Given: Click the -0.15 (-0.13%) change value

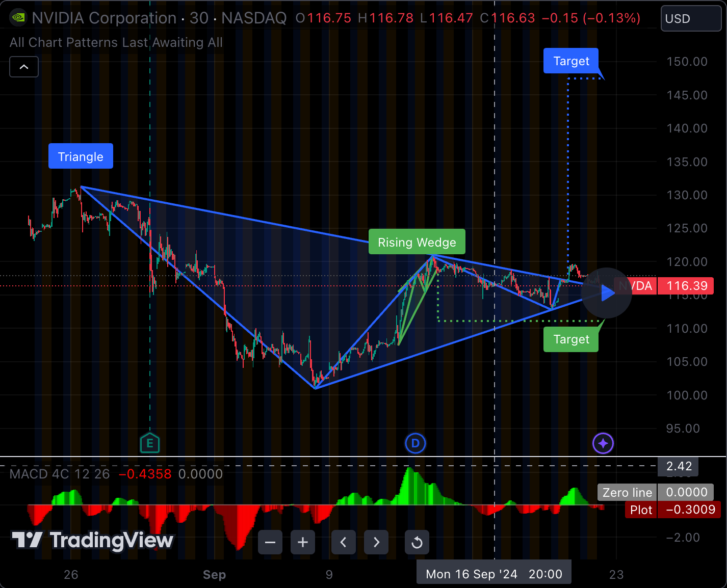Looking at the screenshot, I should [x=591, y=18].
